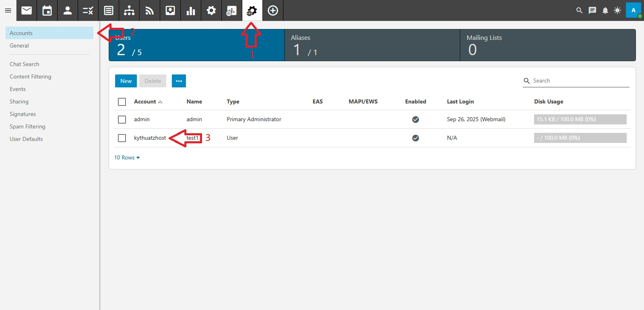
Task: Expand the 10 Rows dropdown
Action: tap(127, 158)
